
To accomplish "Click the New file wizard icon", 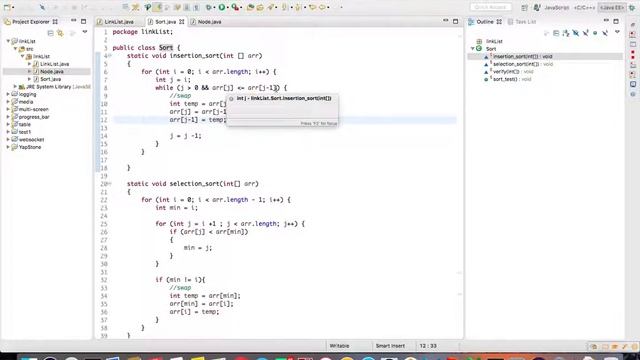I will click(7, 7).
